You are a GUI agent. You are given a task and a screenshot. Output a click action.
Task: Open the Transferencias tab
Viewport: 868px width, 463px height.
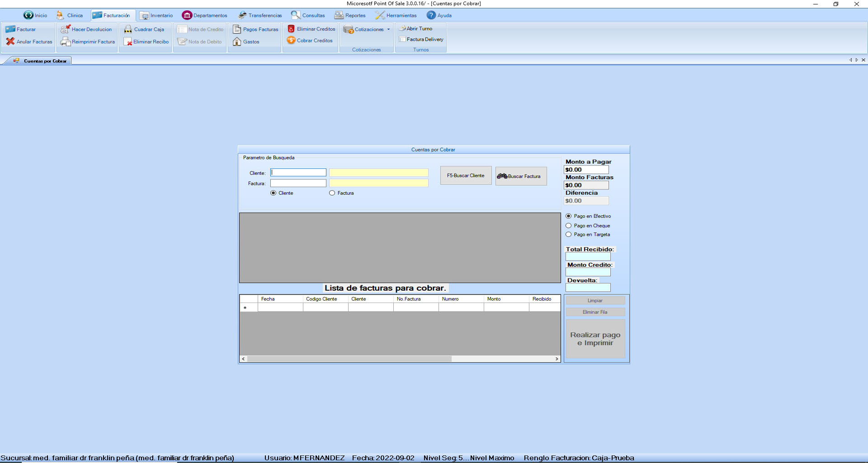click(260, 15)
